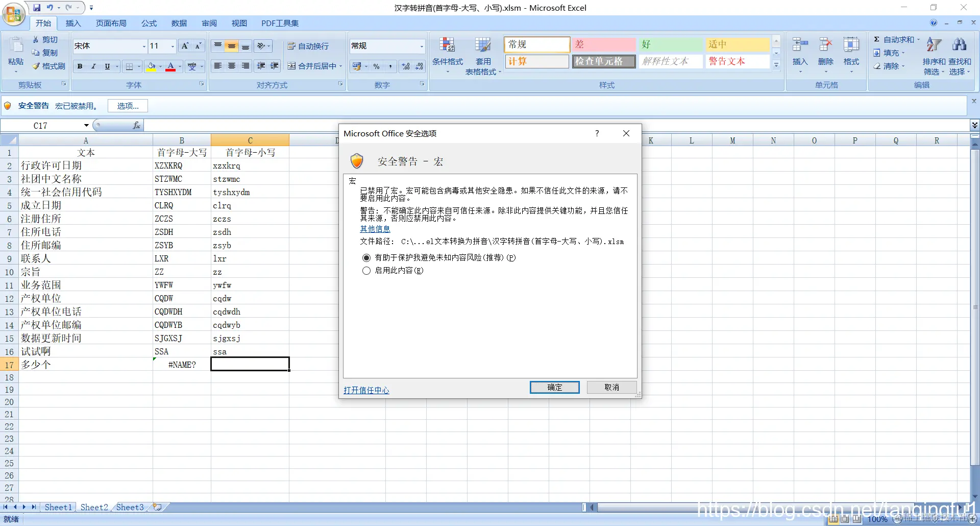The width and height of the screenshot is (980, 526).
Task: Click the insert function fx icon
Action: click(x=136, y=125)
